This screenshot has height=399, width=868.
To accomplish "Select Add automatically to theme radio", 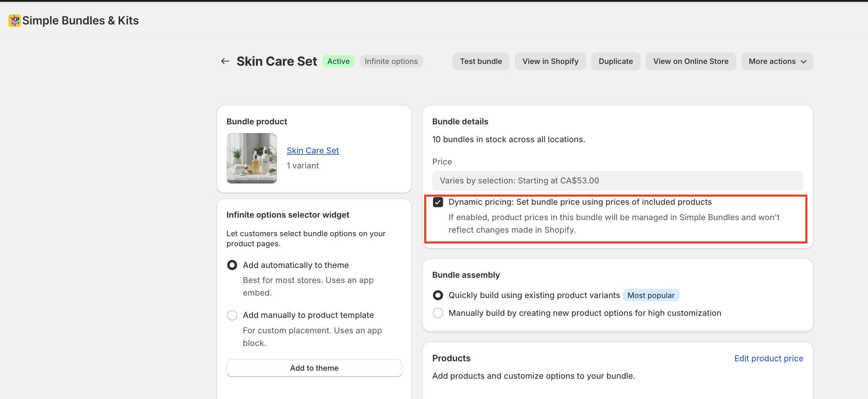I will point(232,265).
